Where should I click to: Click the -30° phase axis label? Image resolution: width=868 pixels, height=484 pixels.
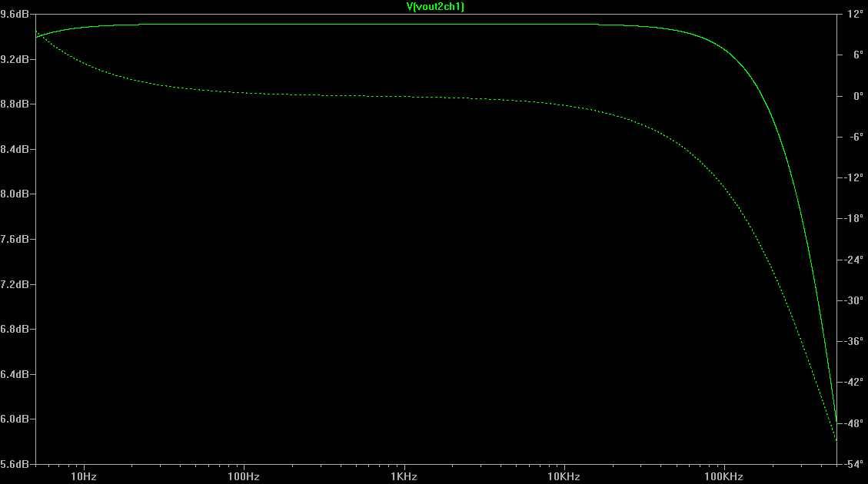point(854,300)
